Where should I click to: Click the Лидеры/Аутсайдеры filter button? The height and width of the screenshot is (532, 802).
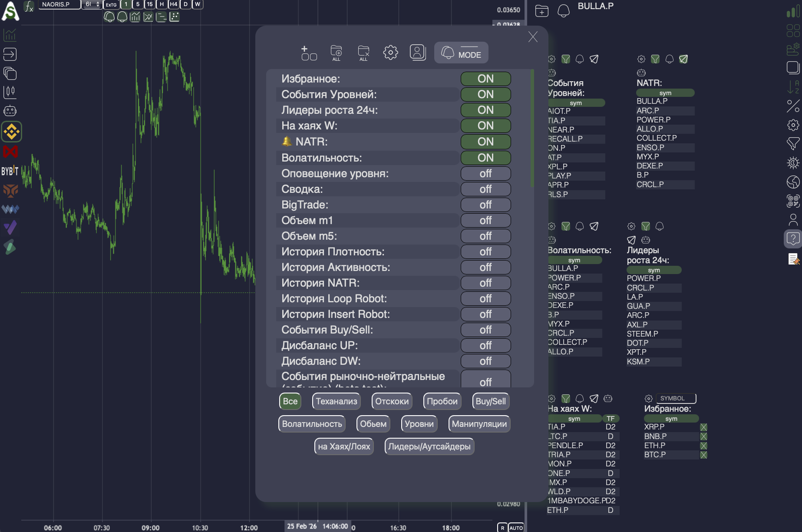point(429,446)
